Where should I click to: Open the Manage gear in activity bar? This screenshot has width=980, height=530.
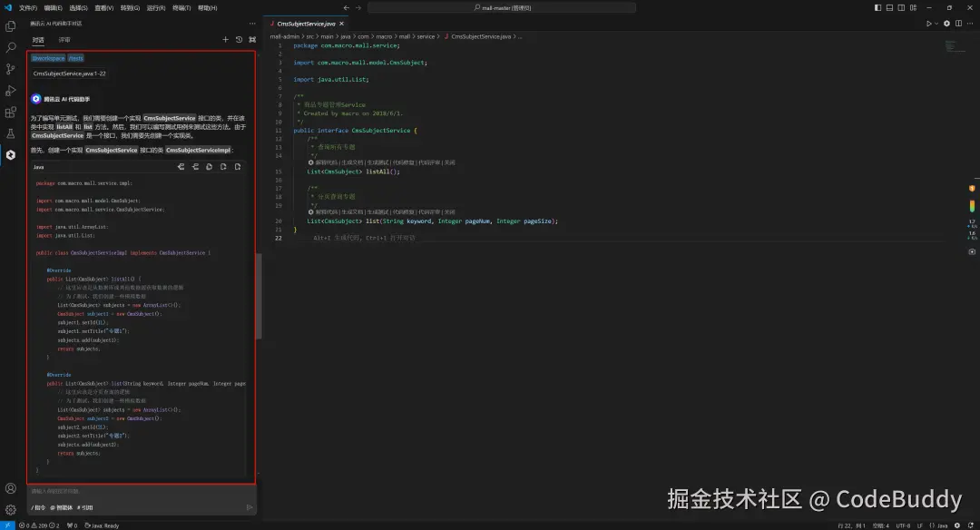(x=11, y=510)
